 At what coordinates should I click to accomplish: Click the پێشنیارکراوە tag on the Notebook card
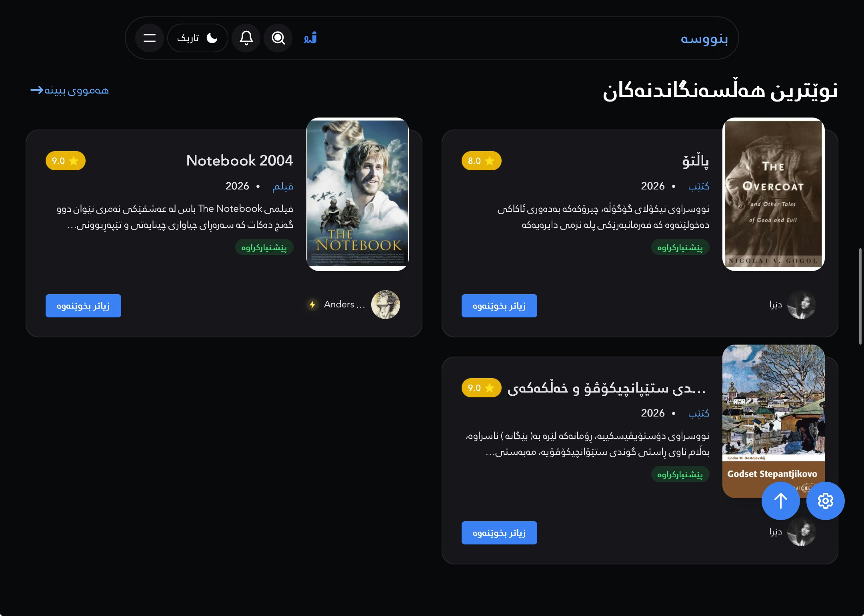[x=264, y=247]
